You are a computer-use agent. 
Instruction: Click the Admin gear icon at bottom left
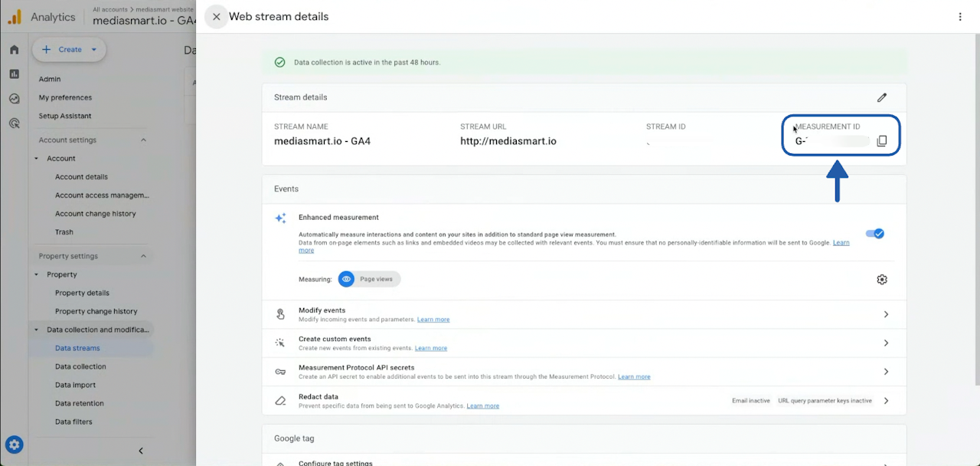pyautogui.click(x=14, y=445)
